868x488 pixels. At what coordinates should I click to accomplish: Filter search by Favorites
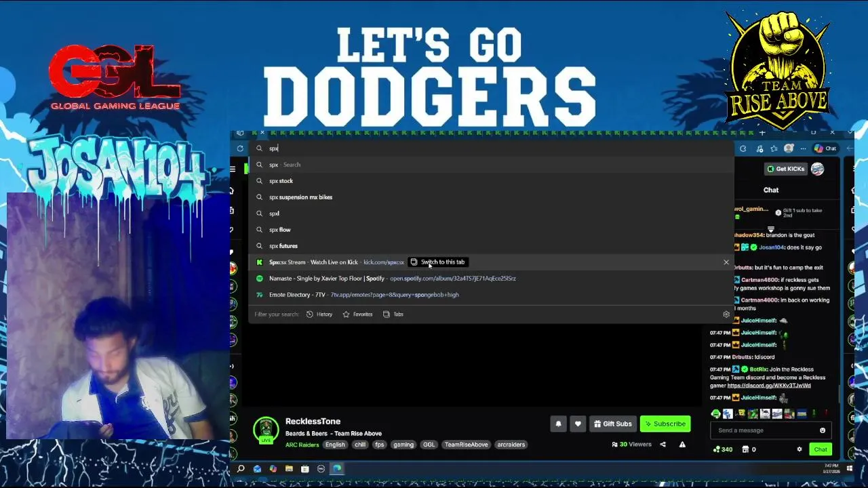(357, 314)
